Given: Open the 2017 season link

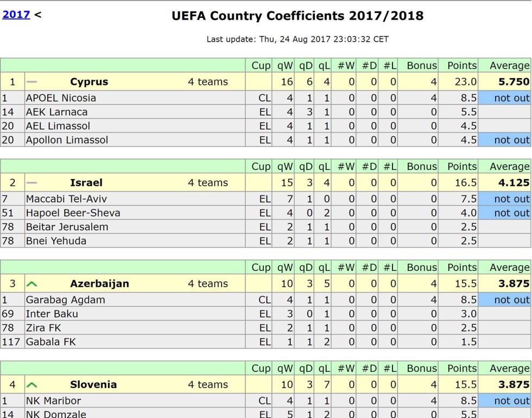Looking at the screenshot, I should [x=16, y=15].
